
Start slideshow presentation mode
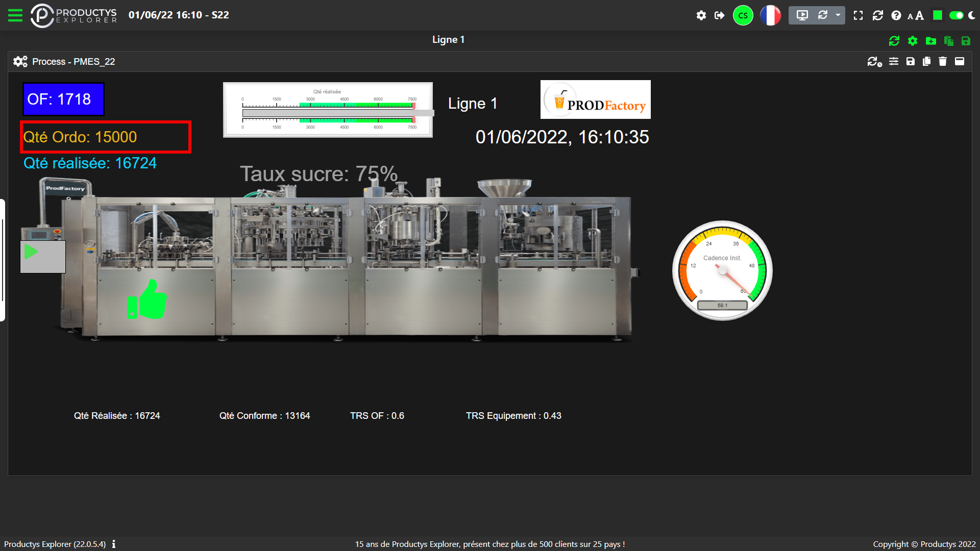pyautogui.click(x=802, y=15)
